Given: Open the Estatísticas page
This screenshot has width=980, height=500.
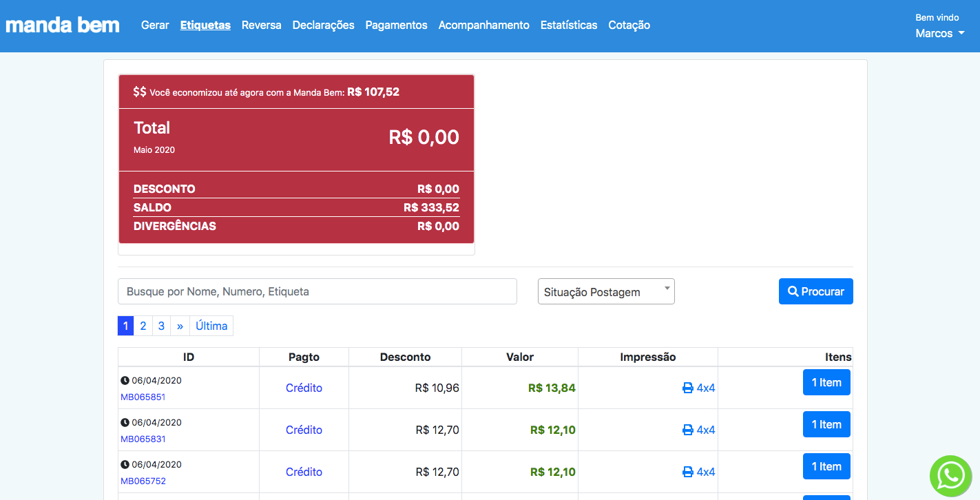Looking at the screenshot, I should pos(569,25).
